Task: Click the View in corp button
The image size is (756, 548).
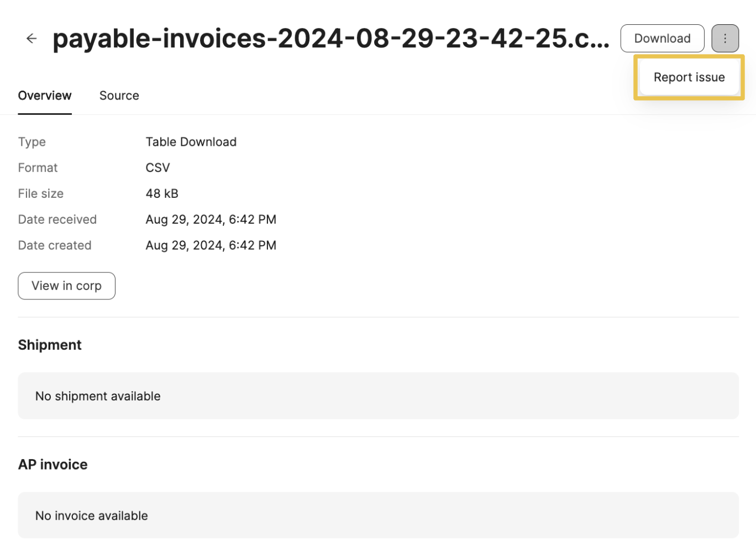Action: coord(66,286)
